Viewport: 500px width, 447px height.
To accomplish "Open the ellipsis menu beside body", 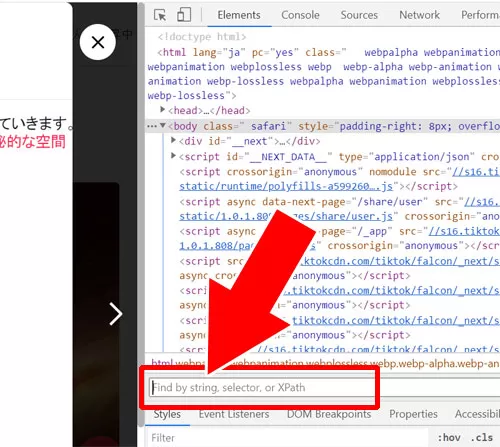I will pyautogui.click(x=152, y=126).
